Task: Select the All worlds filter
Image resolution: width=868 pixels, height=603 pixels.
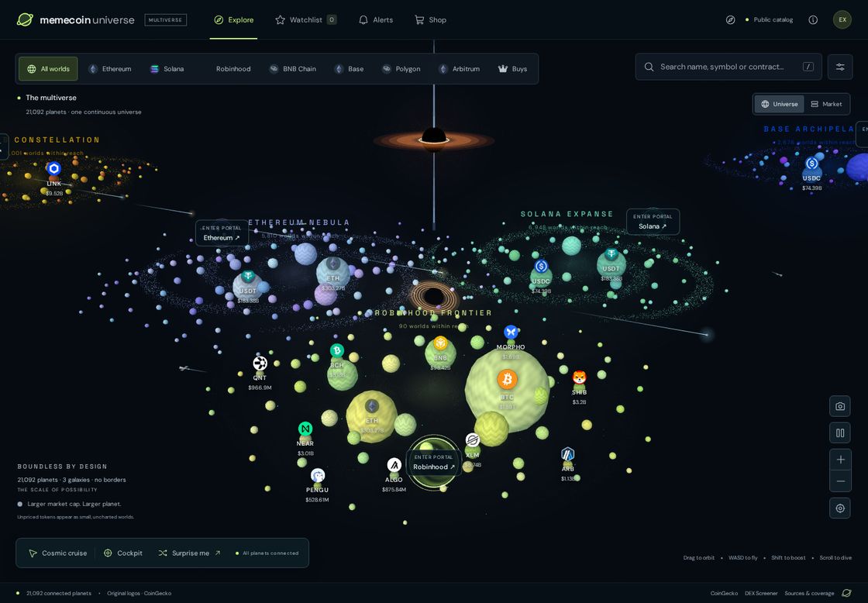Action: click(48, 69)
